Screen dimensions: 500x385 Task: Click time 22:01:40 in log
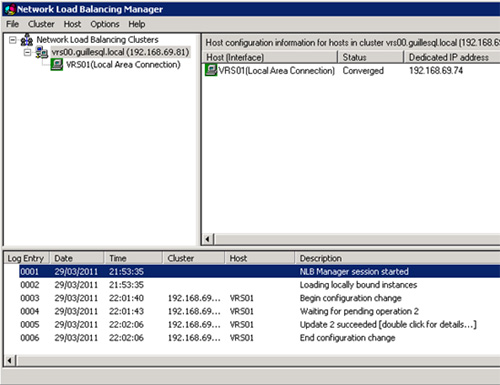pos(126,298)
